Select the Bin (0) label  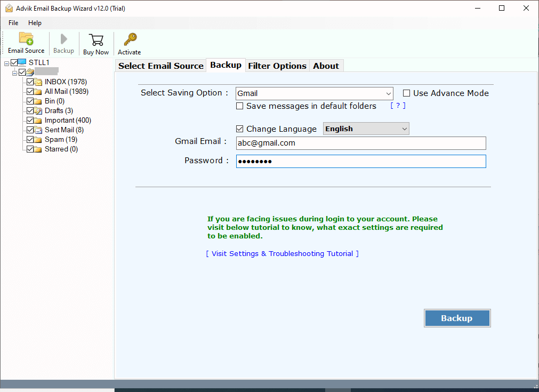55,101
